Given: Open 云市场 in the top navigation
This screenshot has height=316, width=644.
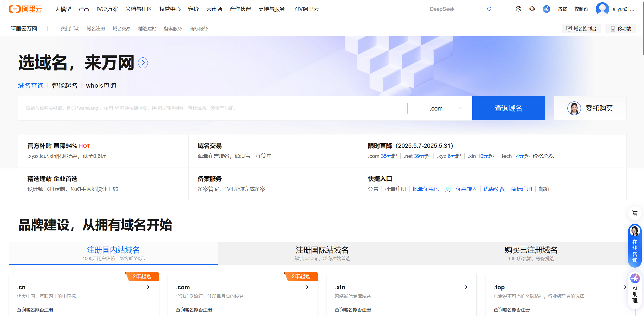Looking at the screenshot, I should [214, 9].
